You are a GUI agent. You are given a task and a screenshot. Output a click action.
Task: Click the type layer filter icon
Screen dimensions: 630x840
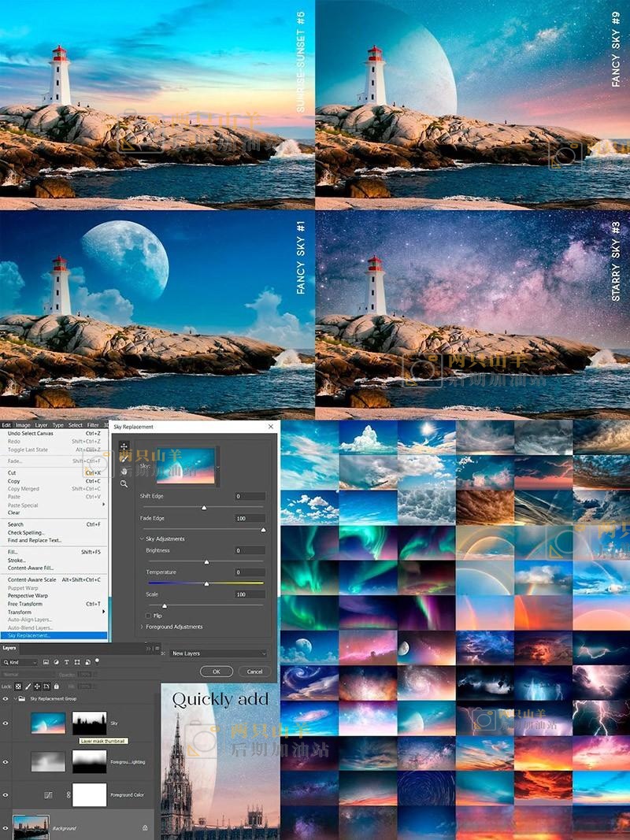[68, 662]
